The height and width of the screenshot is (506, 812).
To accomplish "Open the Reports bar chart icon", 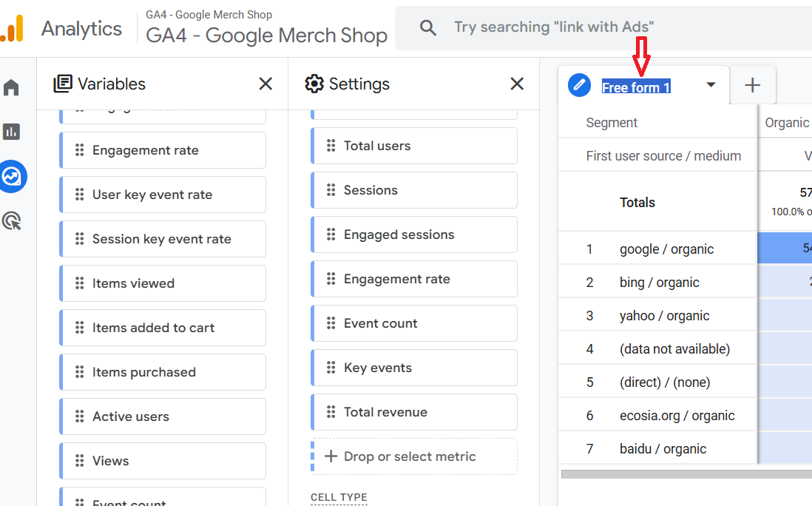I will (x=11, y=132).
